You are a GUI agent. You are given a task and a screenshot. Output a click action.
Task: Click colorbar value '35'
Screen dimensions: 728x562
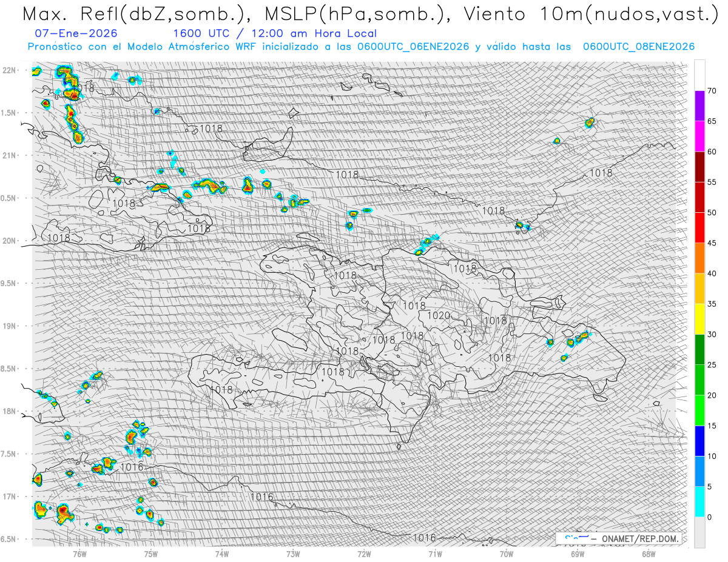[712, 304]
